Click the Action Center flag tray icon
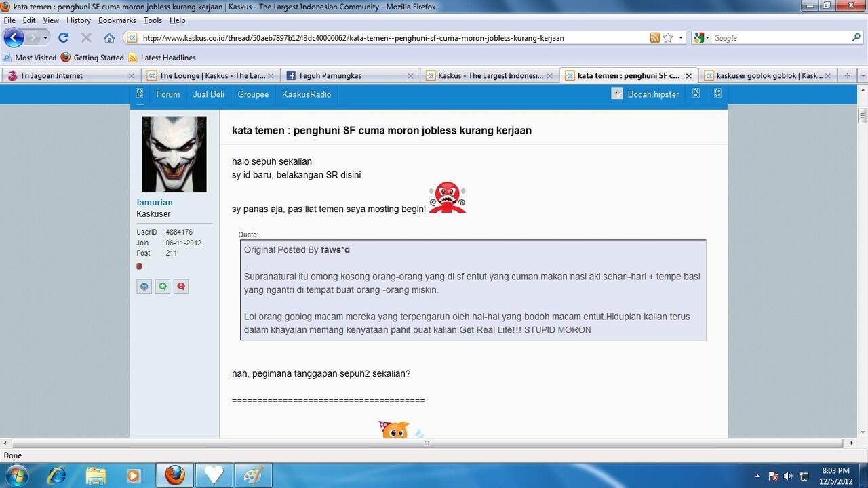 [773, 476]
